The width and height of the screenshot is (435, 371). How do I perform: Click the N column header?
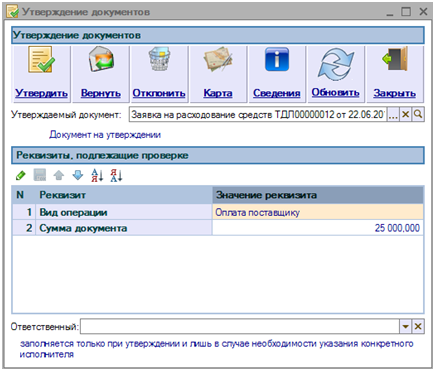point(24,195)
